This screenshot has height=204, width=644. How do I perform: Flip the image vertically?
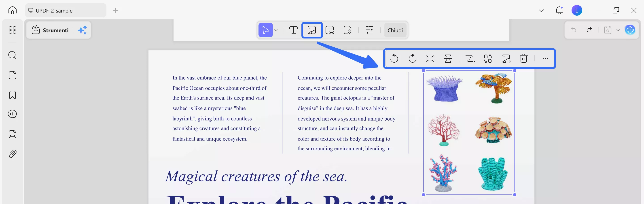tap(448, 59)
